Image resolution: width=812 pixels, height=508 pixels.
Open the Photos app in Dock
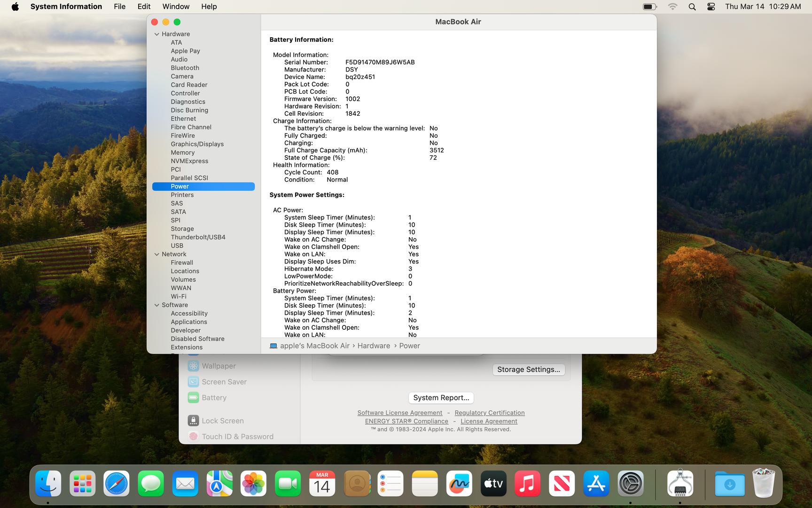pyautogui.click(x=253, y=483)
